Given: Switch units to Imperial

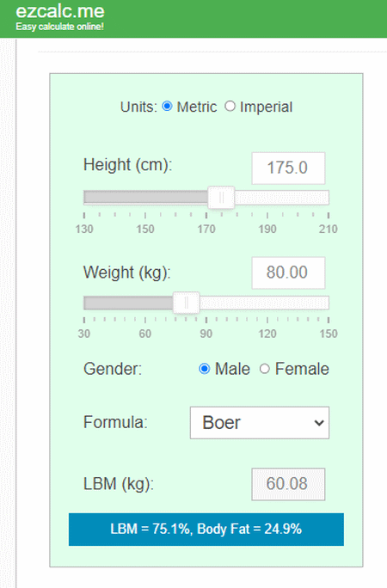Looking at the screenshot, I should click(230, 107).
